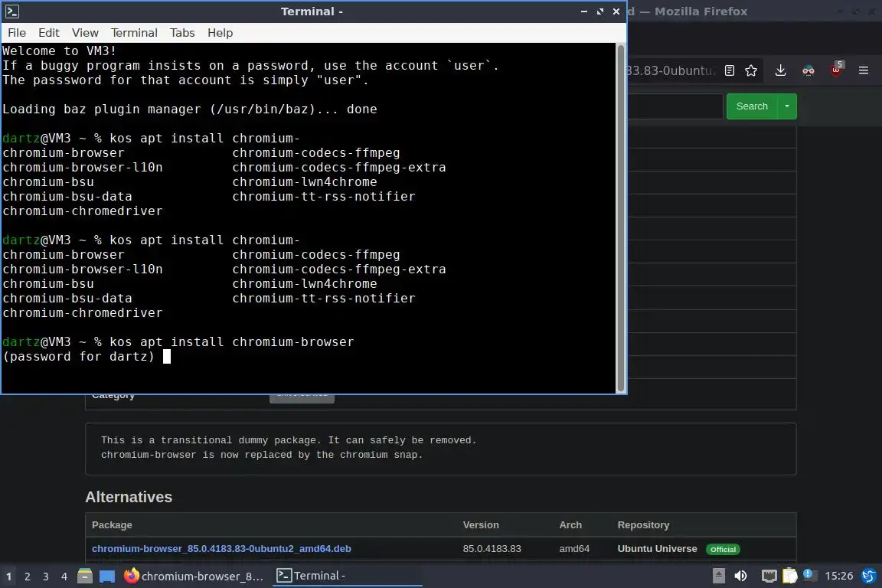Open the Firefox hamburger application menu
This screenshot has height=588, width=882.
click(x=864, y=70)
